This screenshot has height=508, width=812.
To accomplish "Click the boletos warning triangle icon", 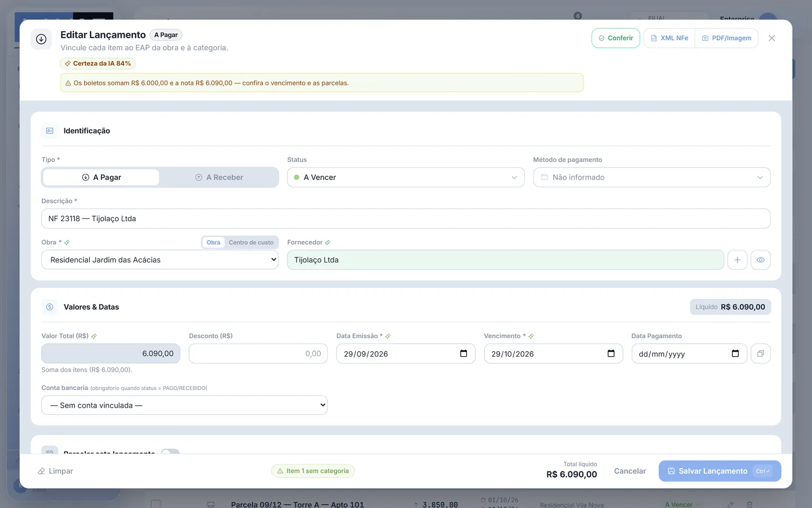I will pyautogui.click(x=68, y=83).
